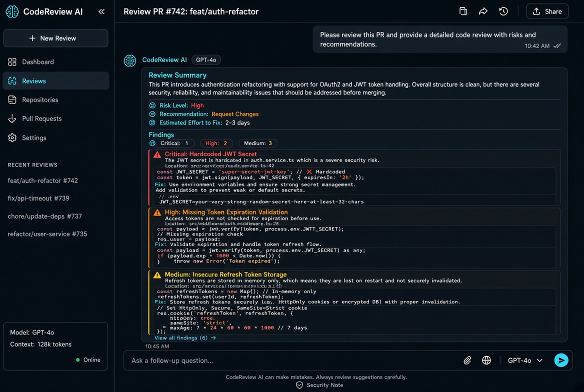Open recent review fix/api-timeout #739
Screen dimensions: 584x392
[x=38, y=198]
